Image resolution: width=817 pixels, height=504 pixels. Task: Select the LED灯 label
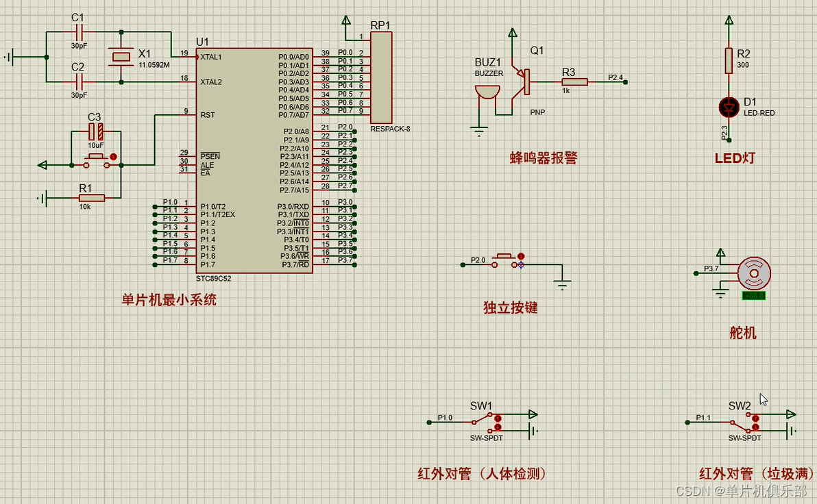tap(735, 157)
